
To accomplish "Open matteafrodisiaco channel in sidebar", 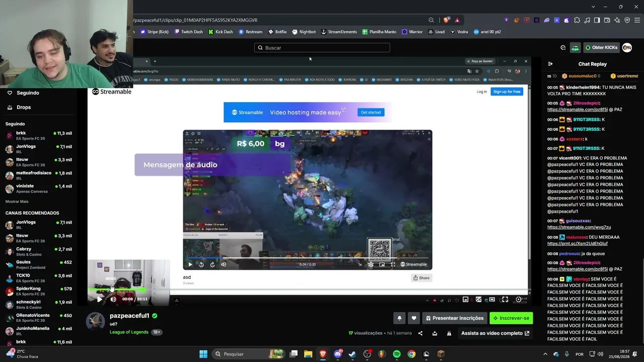I will pos(38,175).
